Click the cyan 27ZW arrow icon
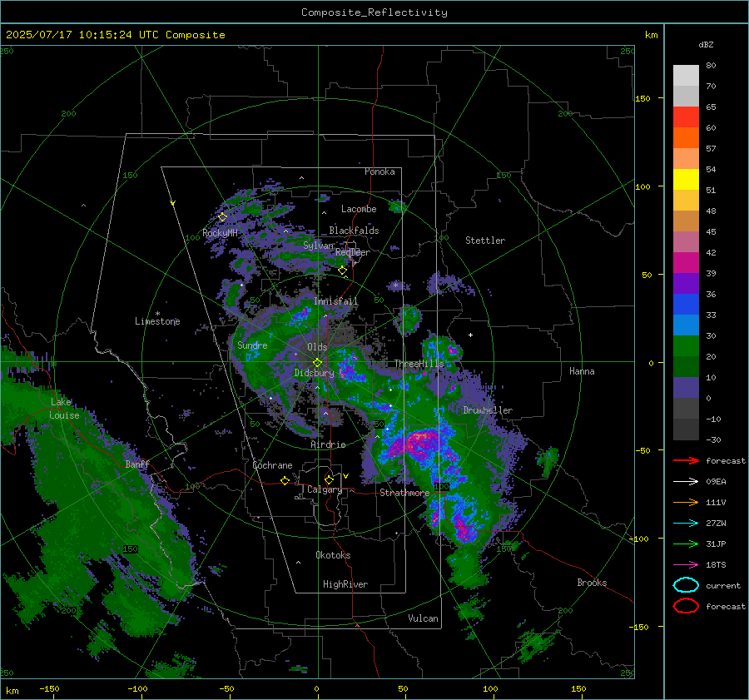 [686, 524]
